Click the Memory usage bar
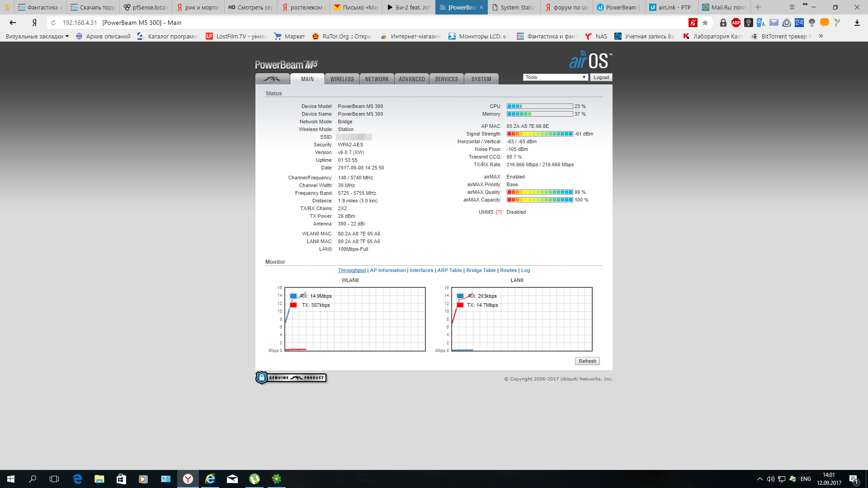Viewport: 868px width, 488px height. click(540, 114)
